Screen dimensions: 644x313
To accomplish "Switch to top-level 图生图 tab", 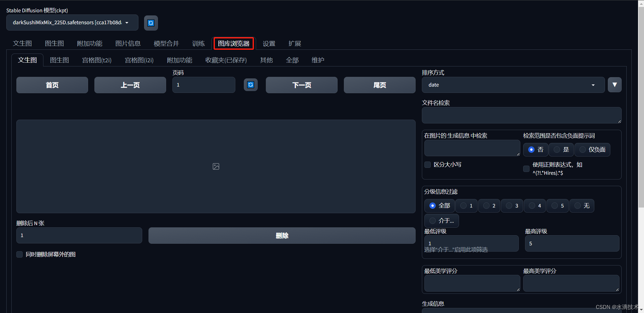I will 54,43.
